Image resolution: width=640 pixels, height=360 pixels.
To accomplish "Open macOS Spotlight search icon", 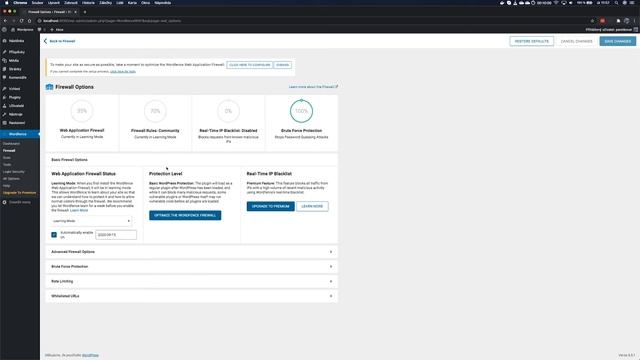I will pyautogui.click(x=616, y=3).
